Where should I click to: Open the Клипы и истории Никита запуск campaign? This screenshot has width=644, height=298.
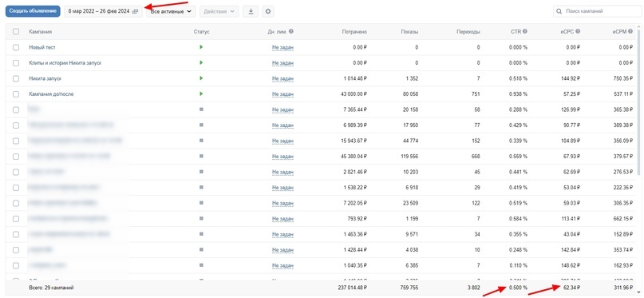[65, 63]
